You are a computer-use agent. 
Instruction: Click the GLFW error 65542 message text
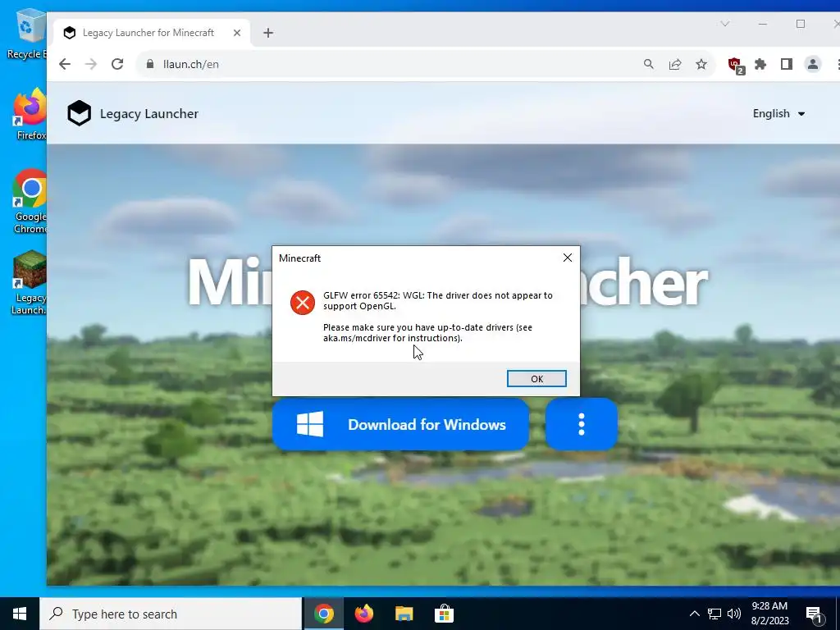[x=438, y=300]
